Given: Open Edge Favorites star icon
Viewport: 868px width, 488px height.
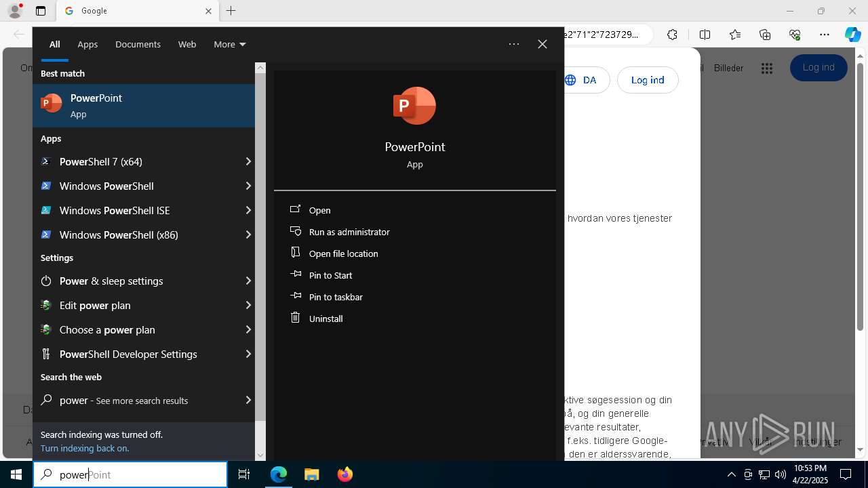Looking at the screenshot, I should [x=735, y=35].
